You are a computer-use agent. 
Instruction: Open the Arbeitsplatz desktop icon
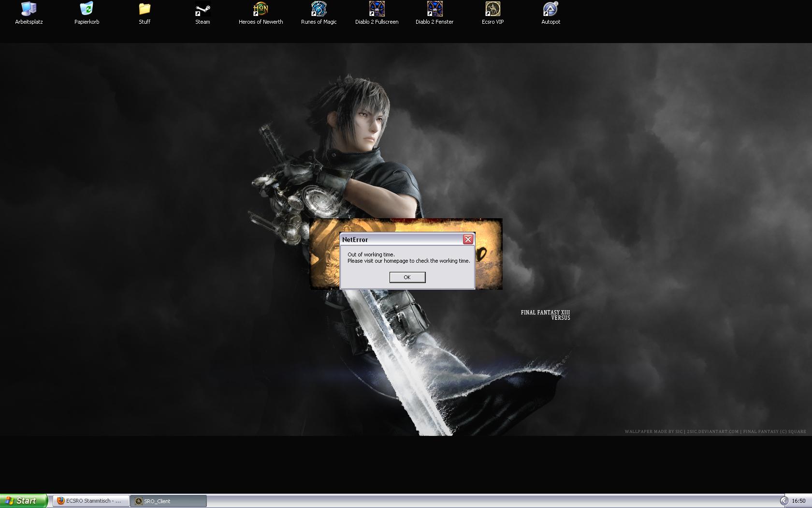(29, 10)
